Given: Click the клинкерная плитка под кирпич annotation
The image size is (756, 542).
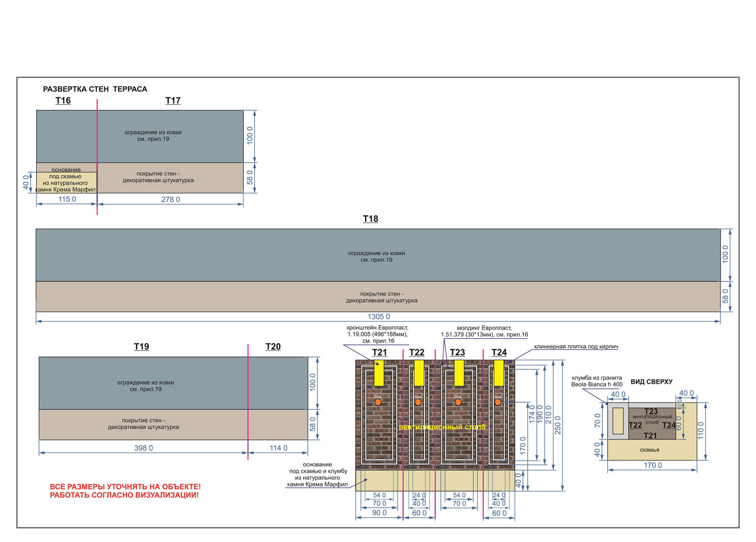Looking at the screenshot, I should (576, 347).
